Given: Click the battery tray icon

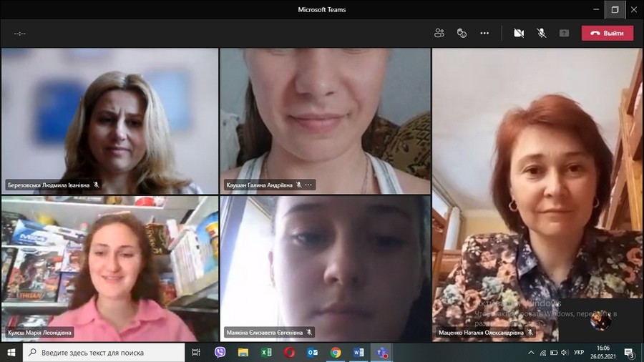Looking at the screenshot, I should (x=554, y=353).
